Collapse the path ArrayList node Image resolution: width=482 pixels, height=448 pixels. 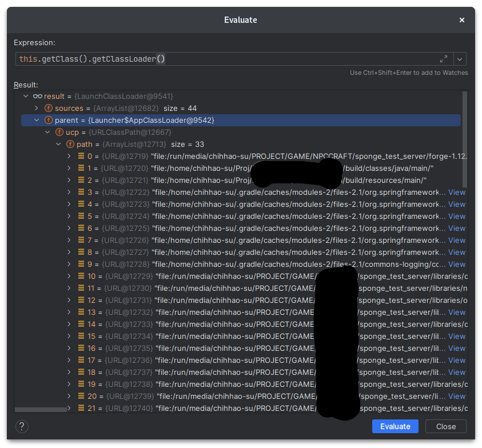(58, 144)
